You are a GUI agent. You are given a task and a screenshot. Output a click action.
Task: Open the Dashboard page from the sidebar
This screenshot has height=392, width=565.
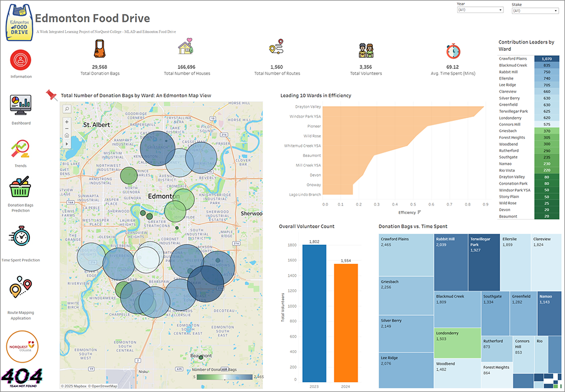20,105
